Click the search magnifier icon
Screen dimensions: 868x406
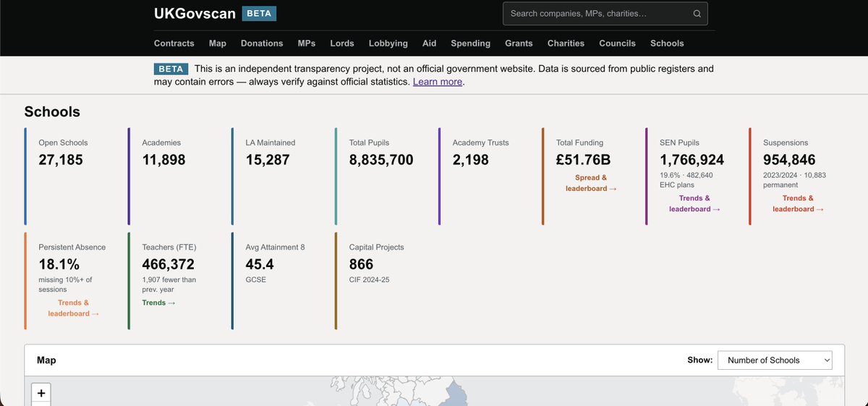point(697,14)
